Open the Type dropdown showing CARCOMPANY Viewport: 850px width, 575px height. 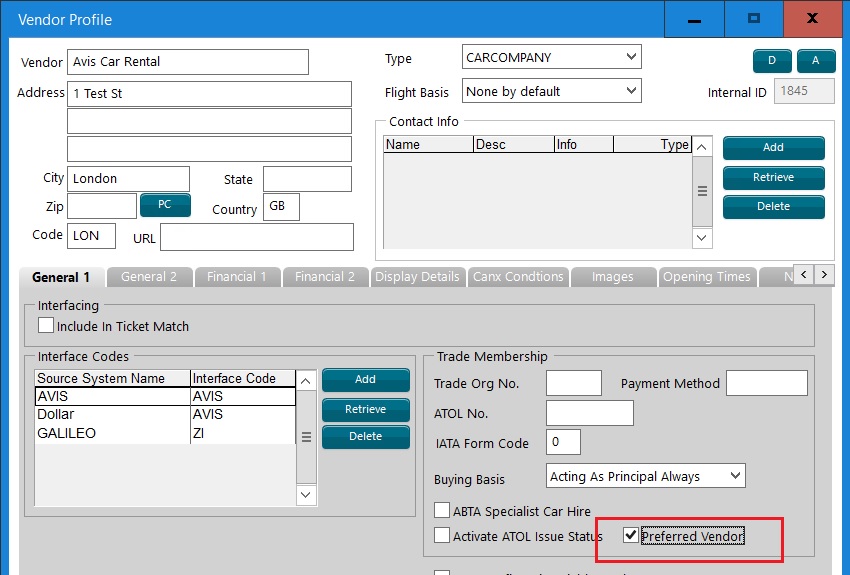tap(551, 57)
